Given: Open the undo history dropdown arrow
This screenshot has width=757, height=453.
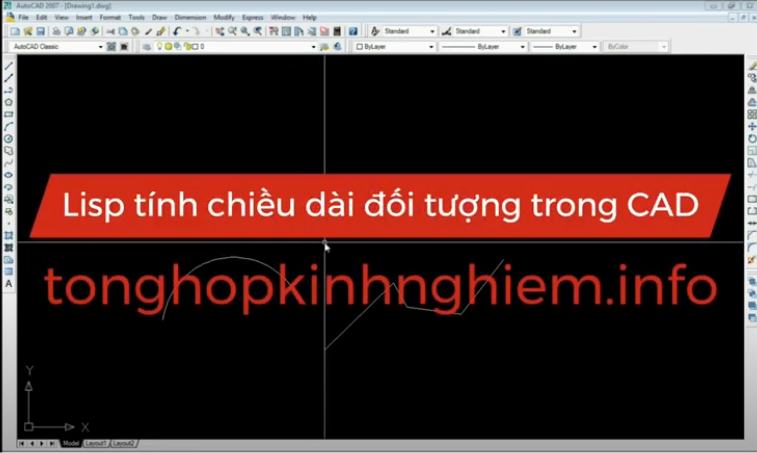Looking at the screenshot, I should (187, 31).
